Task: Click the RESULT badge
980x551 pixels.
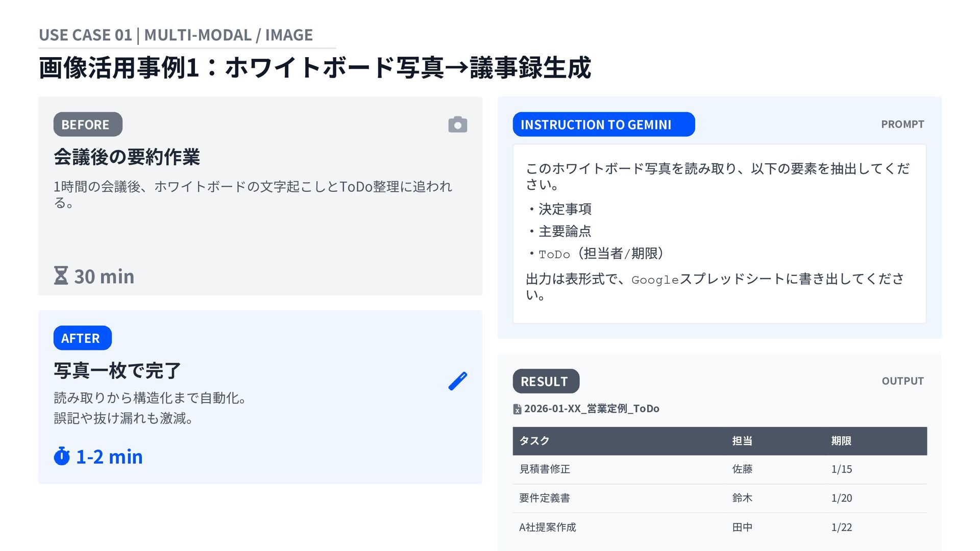Action: pyautogui.click(x=546, y=381)
